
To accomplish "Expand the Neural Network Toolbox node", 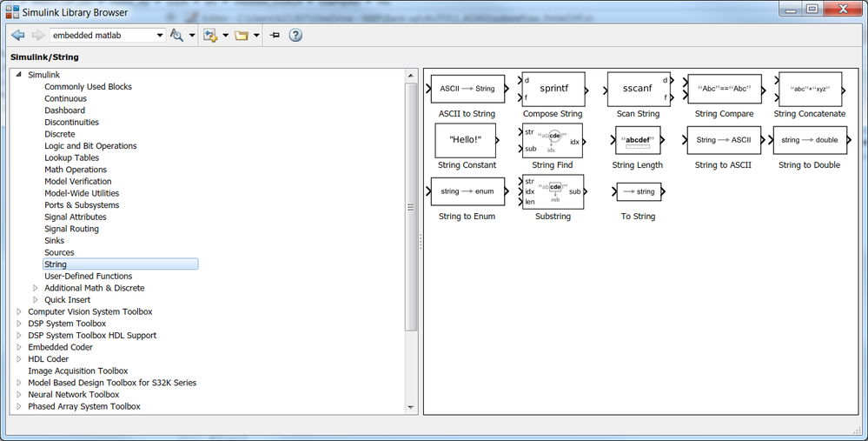I will pos(19,394).
